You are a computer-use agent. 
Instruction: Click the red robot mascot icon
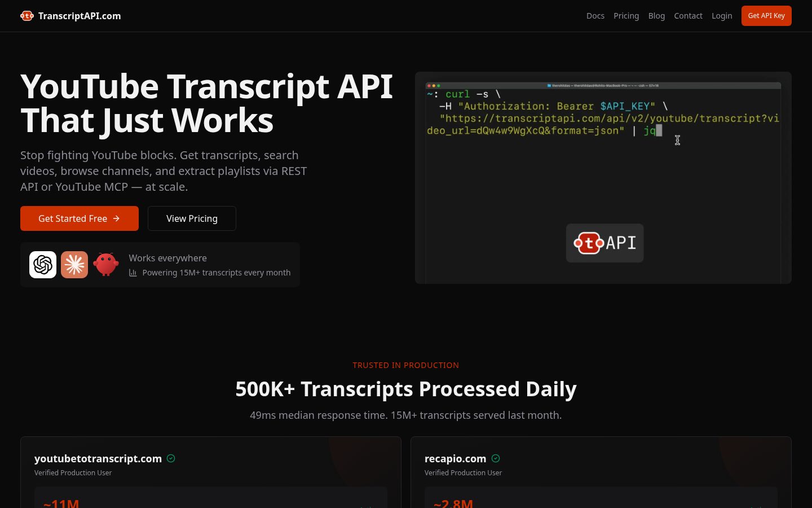pyautogui.click(x=106, y=265)
